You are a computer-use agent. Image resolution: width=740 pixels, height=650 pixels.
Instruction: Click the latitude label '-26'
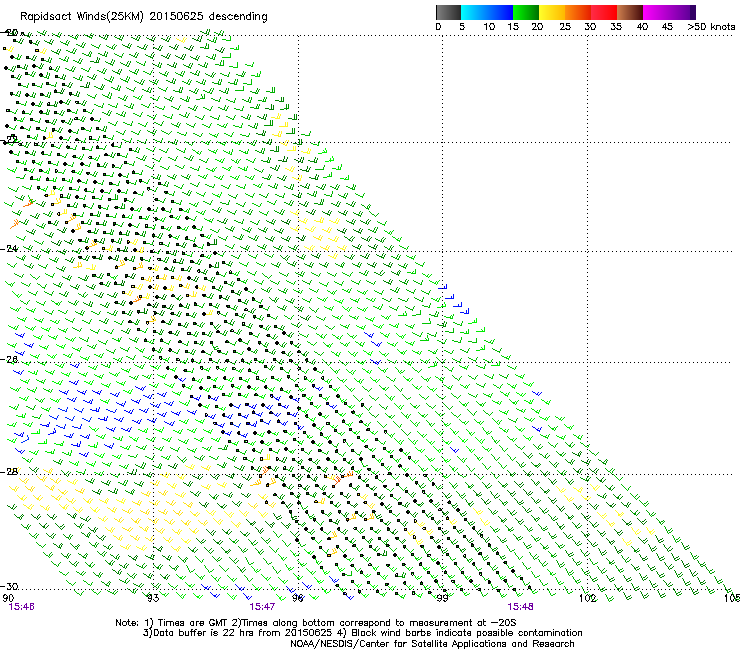tap(11, 360)
